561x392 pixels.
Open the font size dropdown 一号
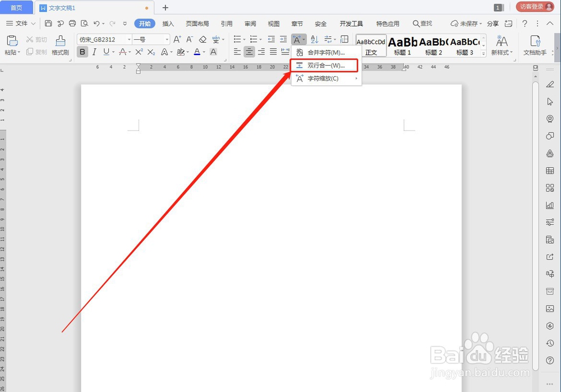(167, 39)
